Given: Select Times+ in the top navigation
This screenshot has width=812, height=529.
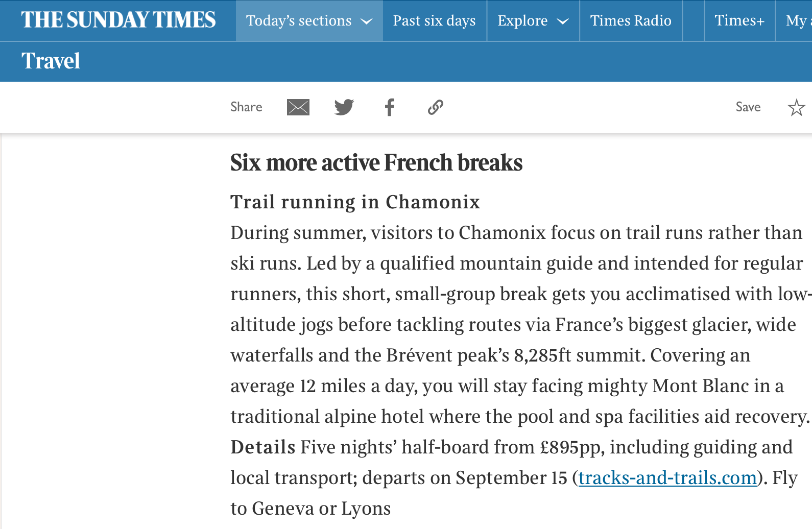Looking at the screenshot, I should [739, 21].
